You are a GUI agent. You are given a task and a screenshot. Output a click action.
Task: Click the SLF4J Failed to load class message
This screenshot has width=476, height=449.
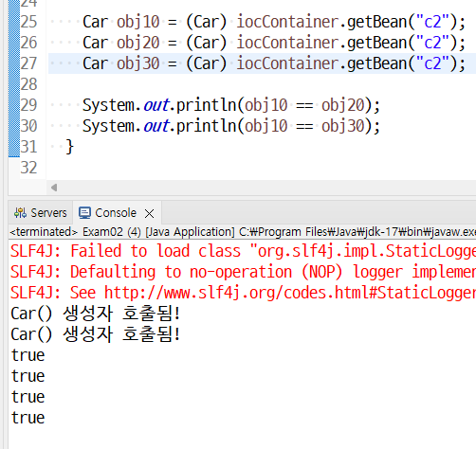point(243,251)
